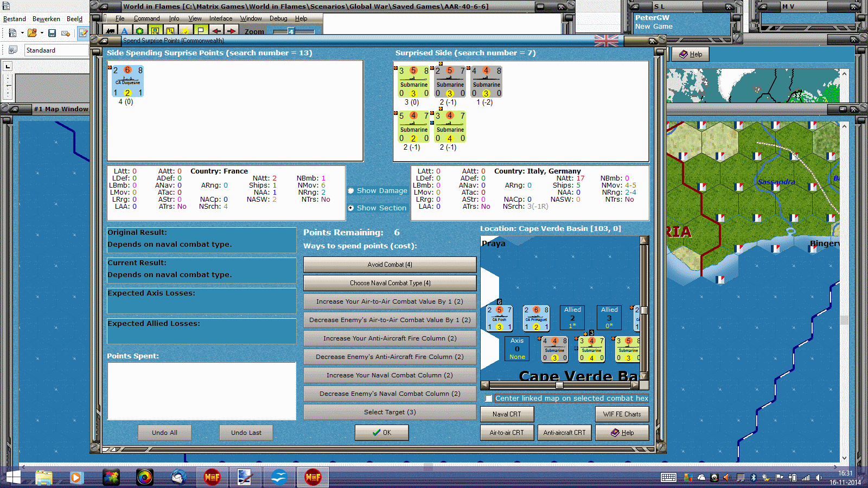Select the Show Section radio button
Image resolution: width=868 pixels, height=488 pixels.
[x=351, y=208]
